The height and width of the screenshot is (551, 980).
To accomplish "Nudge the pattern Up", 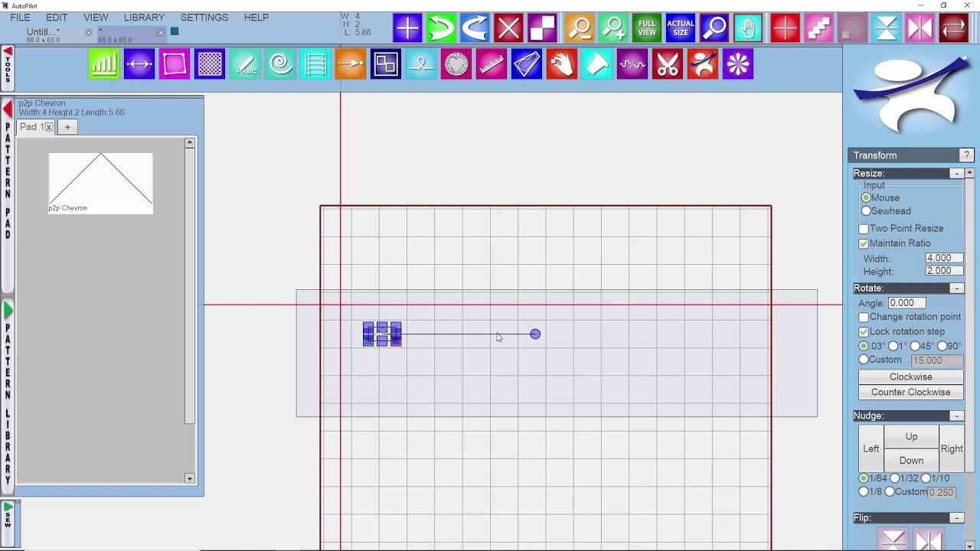I will (911, 437).
